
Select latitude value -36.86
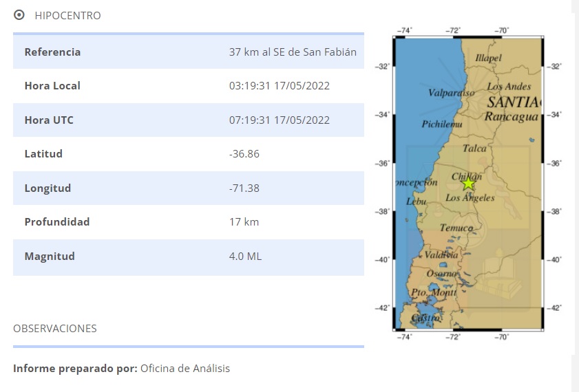244,153
